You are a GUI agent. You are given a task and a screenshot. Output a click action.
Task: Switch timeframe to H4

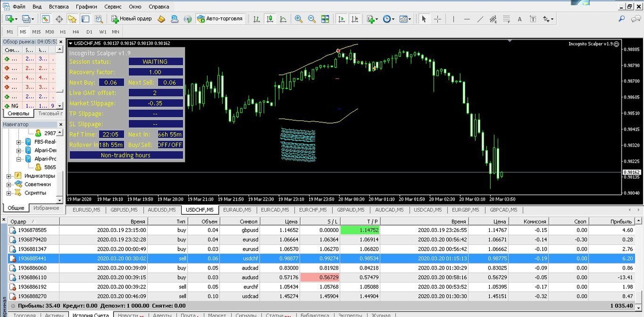(x=76, y=31)
